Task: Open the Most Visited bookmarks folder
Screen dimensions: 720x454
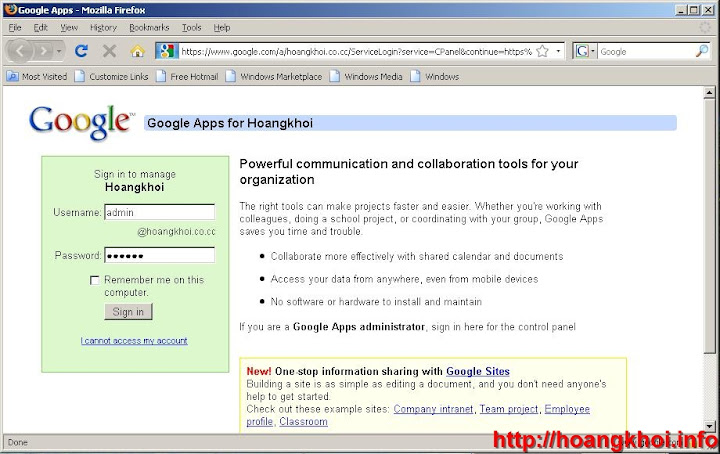Action: point(37,77)
